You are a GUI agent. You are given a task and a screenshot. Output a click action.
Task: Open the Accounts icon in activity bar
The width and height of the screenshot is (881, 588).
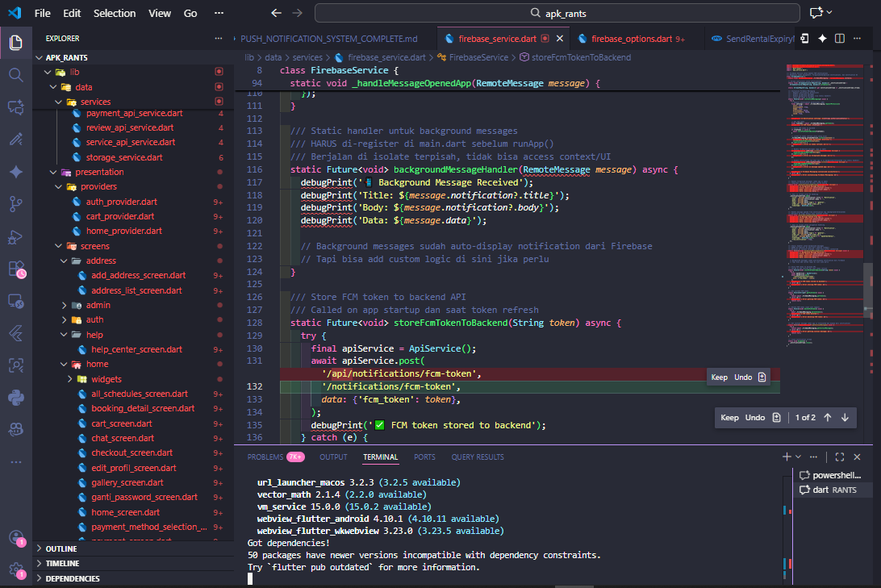pyautogui.click(x=15, y=537)
